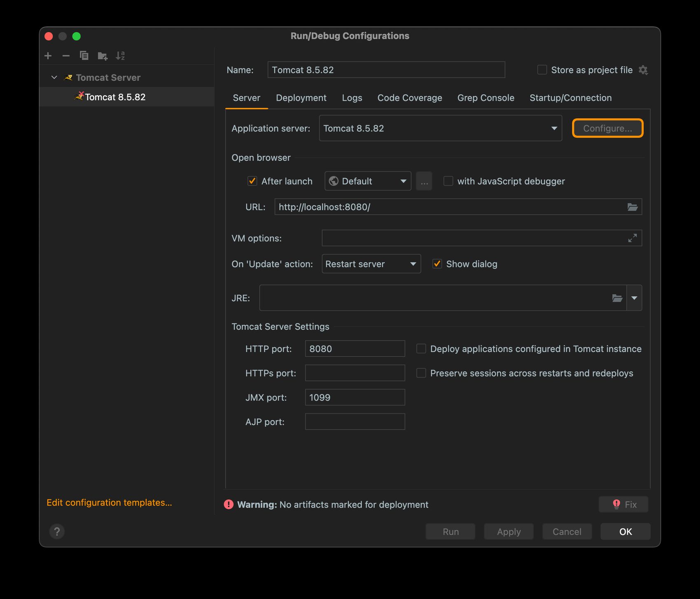Click the Sort Configurations alphabetically icon
Viewport: 700px width, 599px height.
(x=120, y=56)
